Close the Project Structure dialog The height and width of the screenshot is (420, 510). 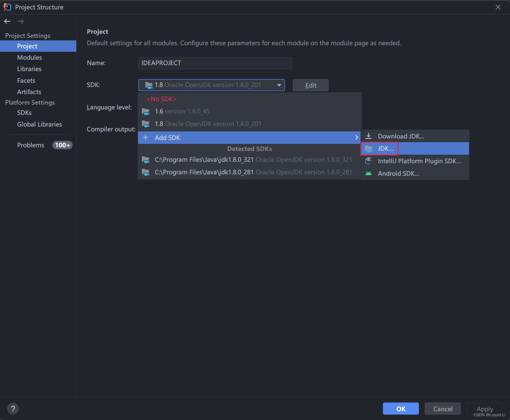point(498,7)
